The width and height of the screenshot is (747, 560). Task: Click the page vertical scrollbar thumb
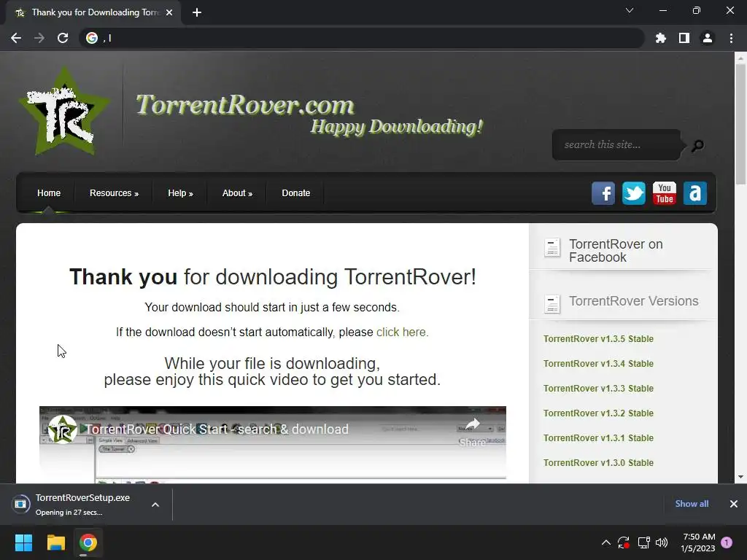pos(740,123)
